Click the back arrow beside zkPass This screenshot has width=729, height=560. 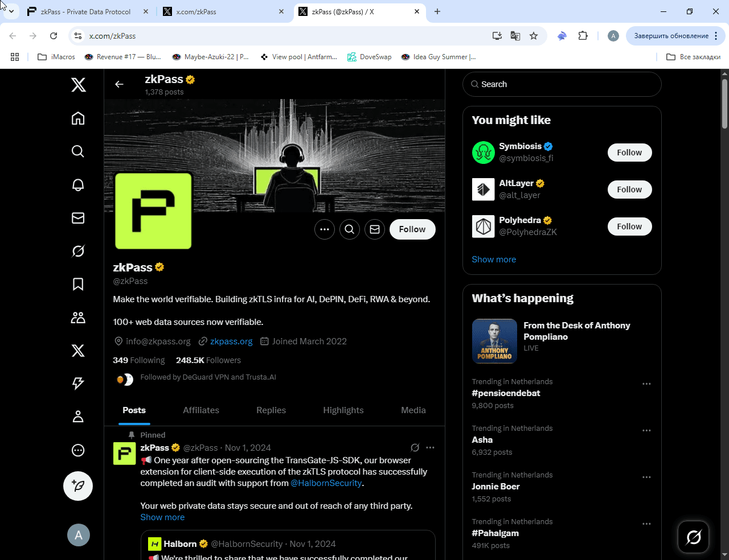click(x=119, y=84)
